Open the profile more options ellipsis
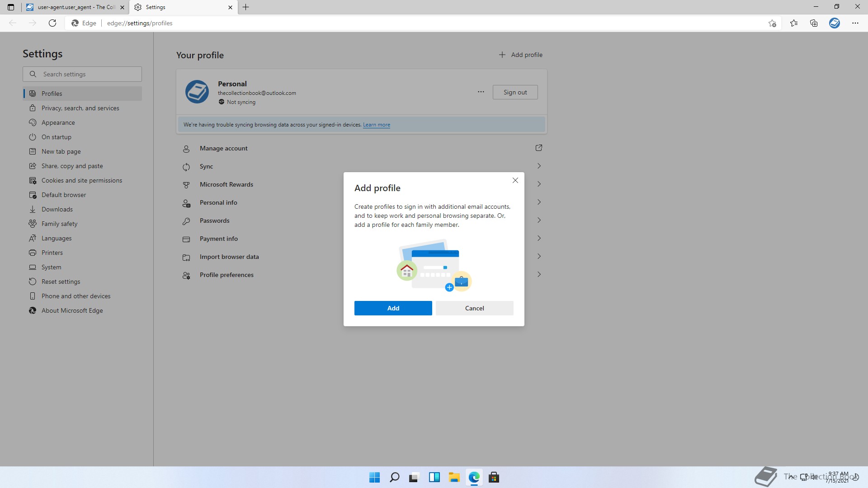Screen dimensions: 868x488 481,92
